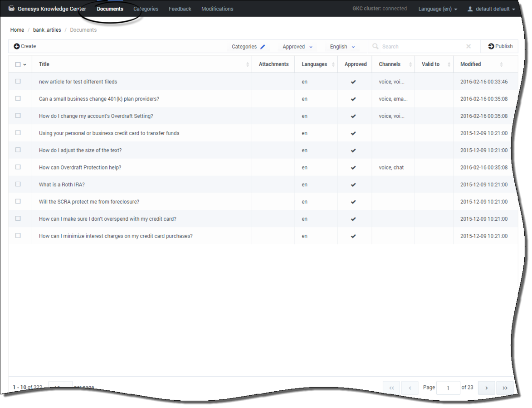Click the search magnifier icon
The width and height of the screenshot is (532, 408).
tap(375, 46)
